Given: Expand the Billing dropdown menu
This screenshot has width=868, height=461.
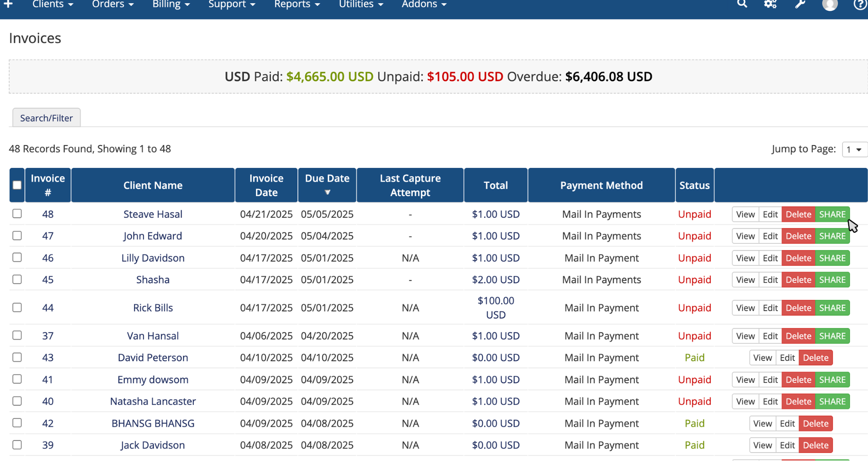Looking at the screenshot, I should [x=171, y=4].
